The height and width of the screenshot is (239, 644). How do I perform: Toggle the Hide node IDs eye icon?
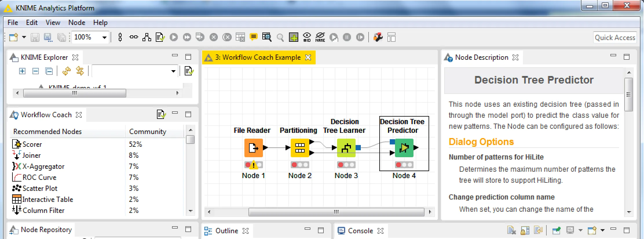[307, 37]
